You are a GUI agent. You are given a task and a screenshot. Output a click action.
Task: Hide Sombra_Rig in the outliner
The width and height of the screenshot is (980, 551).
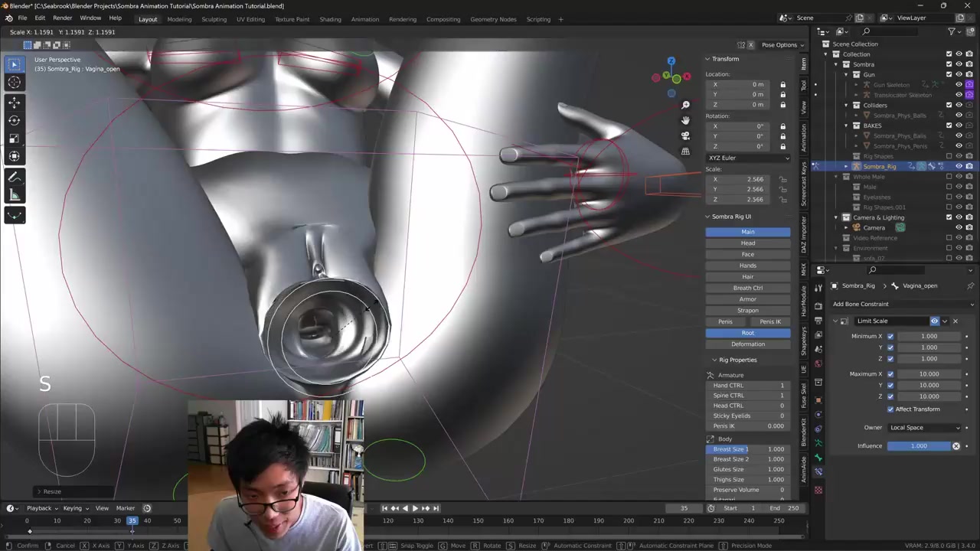pos(959,166)
